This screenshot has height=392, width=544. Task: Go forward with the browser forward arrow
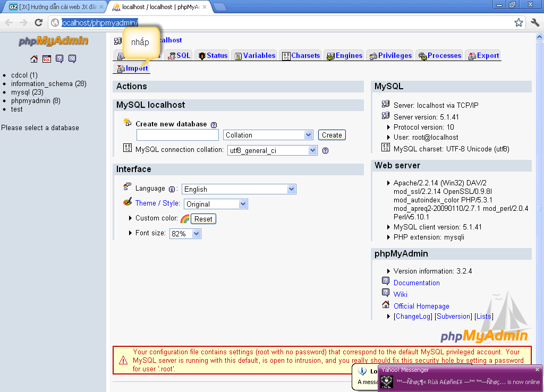(x=23, y=22)
